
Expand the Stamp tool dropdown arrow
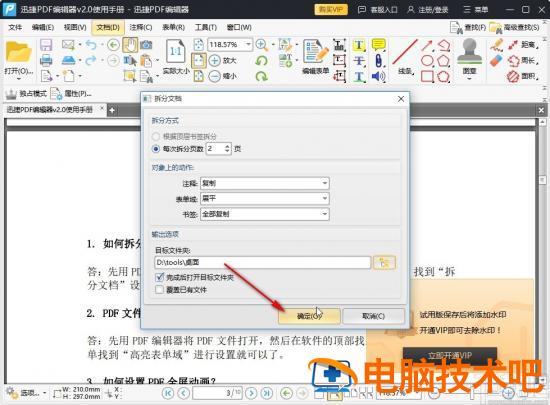[469, 79]
